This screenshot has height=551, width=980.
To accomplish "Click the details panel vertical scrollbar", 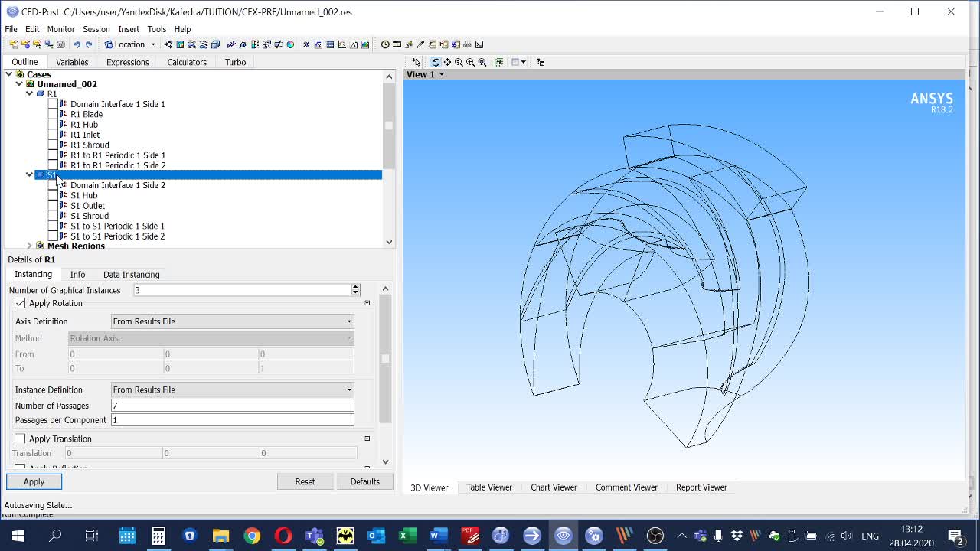I will coord(385,358).
